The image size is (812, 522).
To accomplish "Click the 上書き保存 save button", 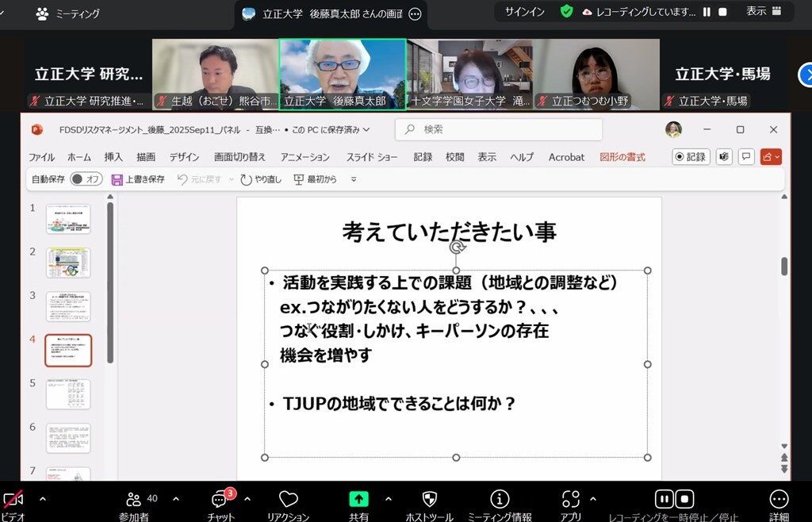I will click(x=138, y=179).
